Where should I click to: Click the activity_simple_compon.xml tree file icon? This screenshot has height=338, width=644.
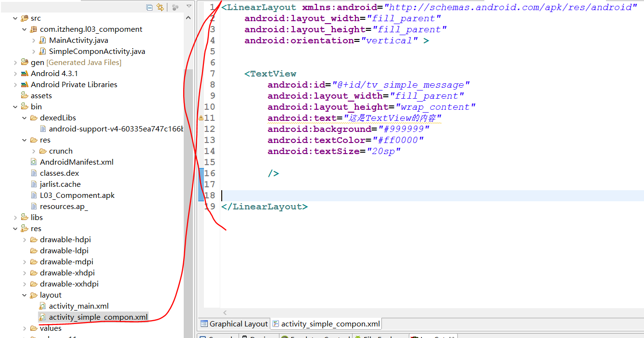tap(43, 317)
